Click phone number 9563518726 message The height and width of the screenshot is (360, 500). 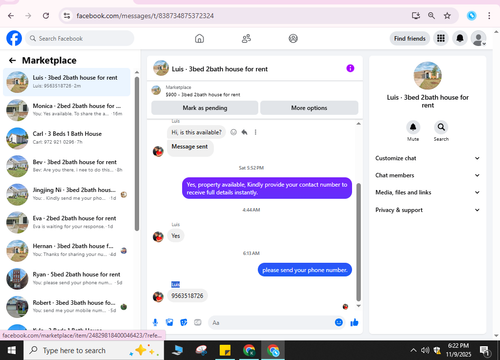[x=187, y=296]
